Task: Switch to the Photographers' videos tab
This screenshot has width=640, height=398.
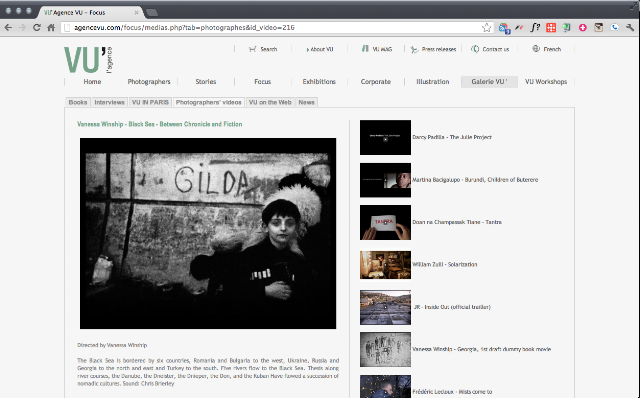Action: point(209,102)
